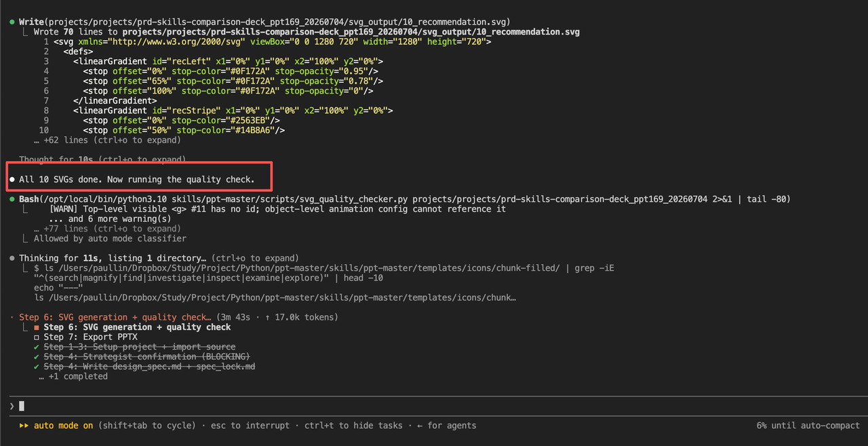Viewport: 868px width, 446px height.
Task: Click the struck-through "Step 1-3: Setup project" task
Action: point(140,347)
